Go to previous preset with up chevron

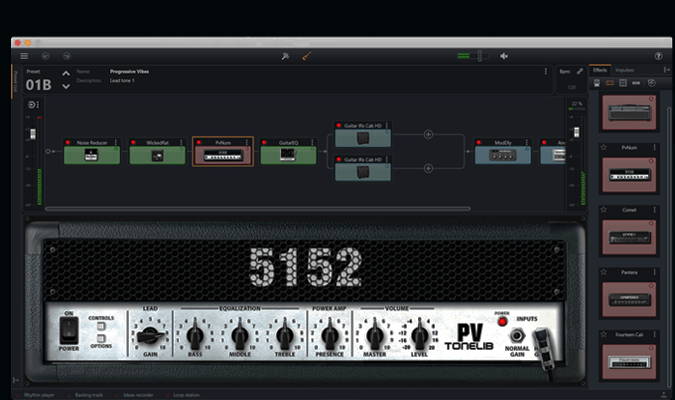pos(66,73)
